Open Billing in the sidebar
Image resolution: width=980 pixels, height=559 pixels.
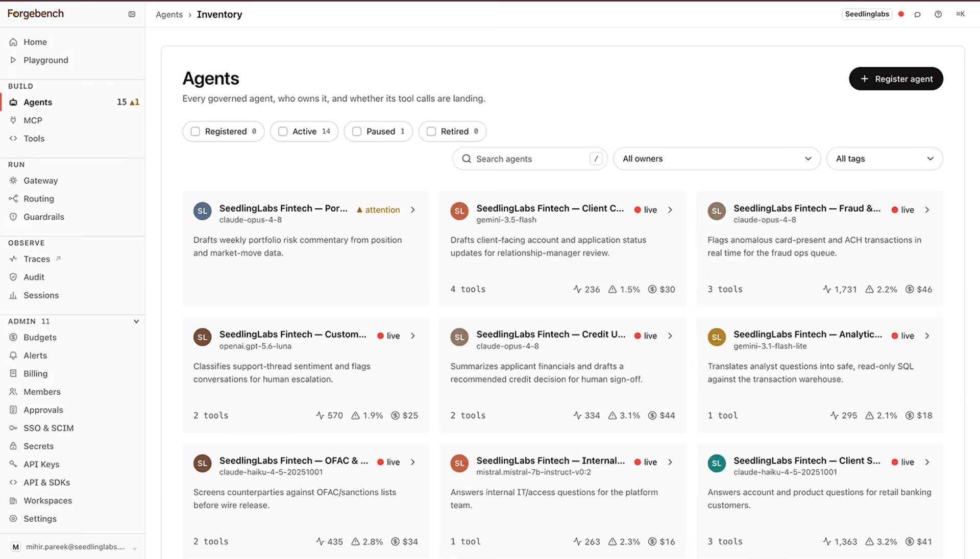point(35,374)
